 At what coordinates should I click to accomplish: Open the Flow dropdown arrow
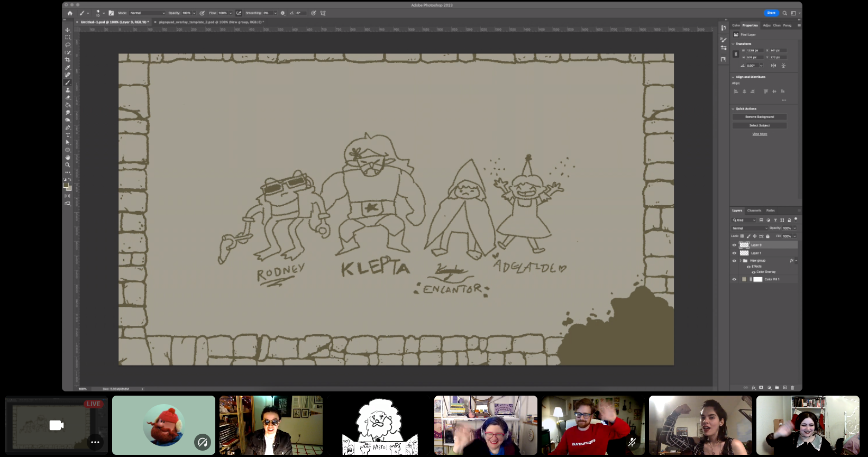pyautogui.click(x=231, y=13)
